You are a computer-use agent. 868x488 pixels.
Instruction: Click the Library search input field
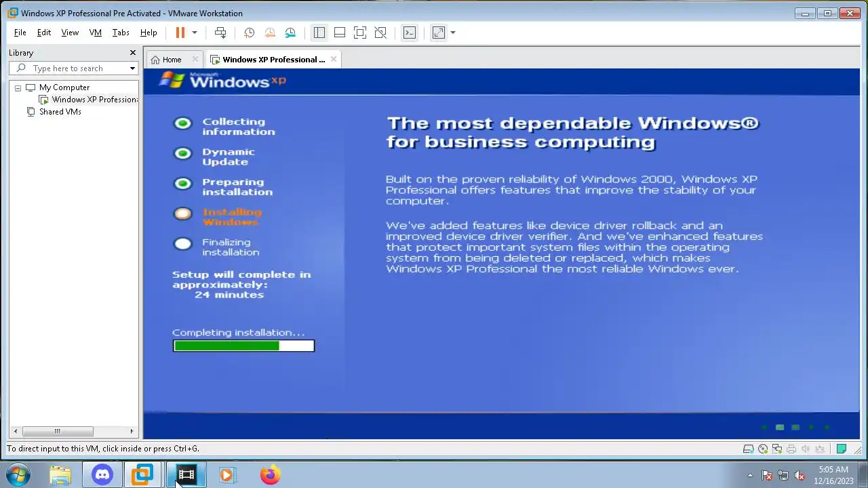click(x=73, y=68)
